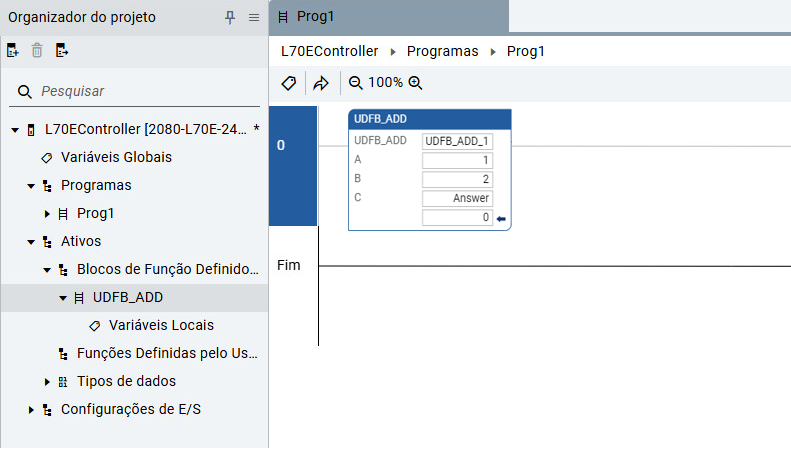The height and width of the screenshot is (450, 791).
Task: Zoom in the ladder editor
Action: 415,83
